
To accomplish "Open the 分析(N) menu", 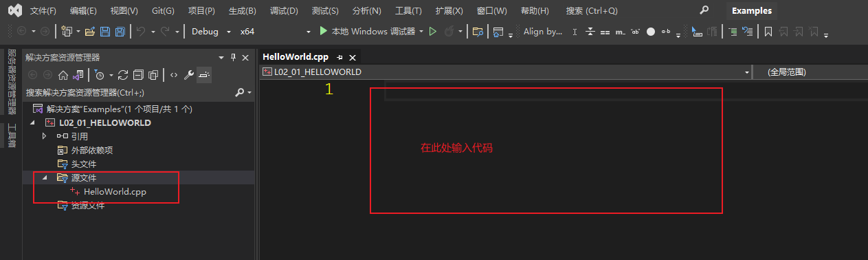I will [x=366, y=11].
